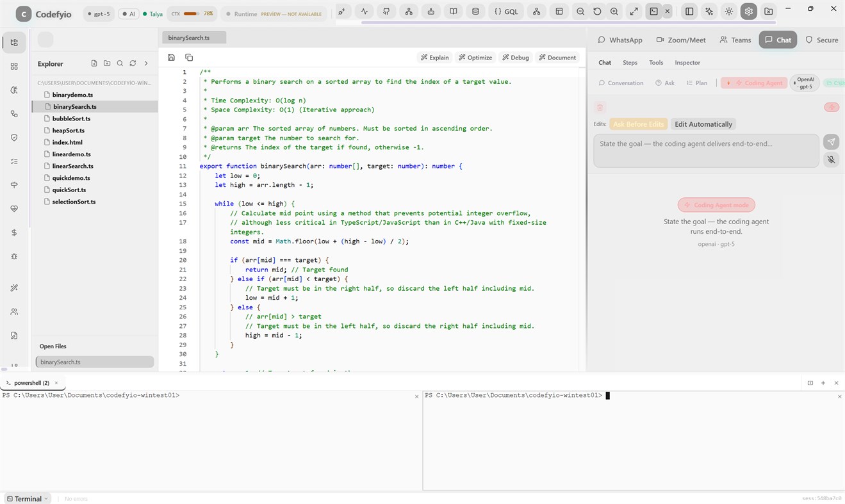This screenshot has width=845, height=504.
Task: Focus the coding agent goal input field
Action: tap(706, 150)
